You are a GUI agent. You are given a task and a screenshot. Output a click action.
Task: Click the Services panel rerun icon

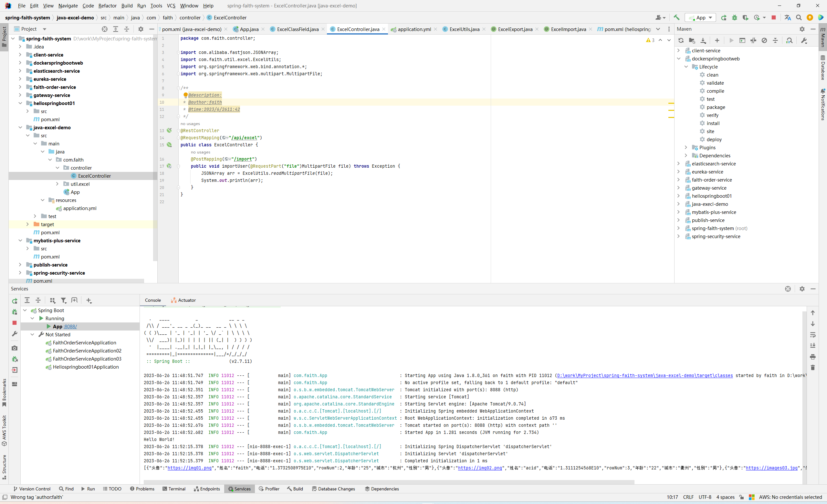tap(15, 301)
